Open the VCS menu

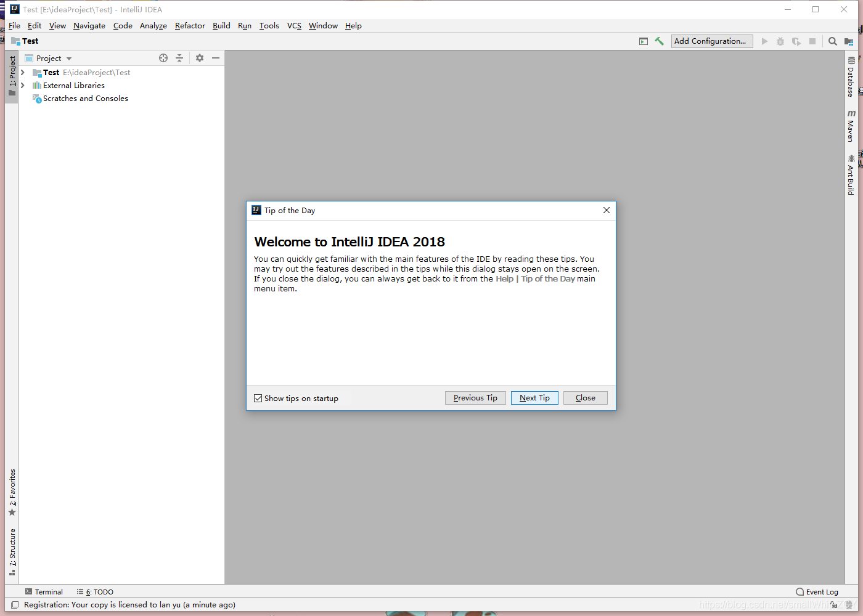point(294,26)
